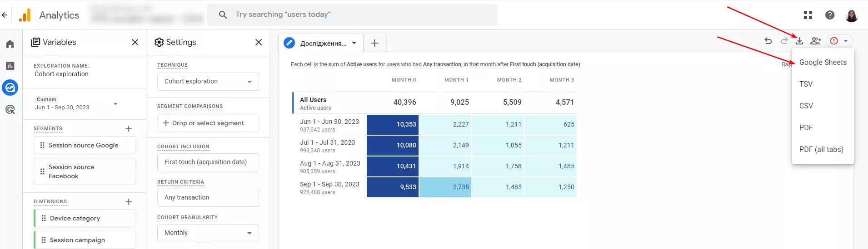Open the Help question mark icon

[830, 15]
